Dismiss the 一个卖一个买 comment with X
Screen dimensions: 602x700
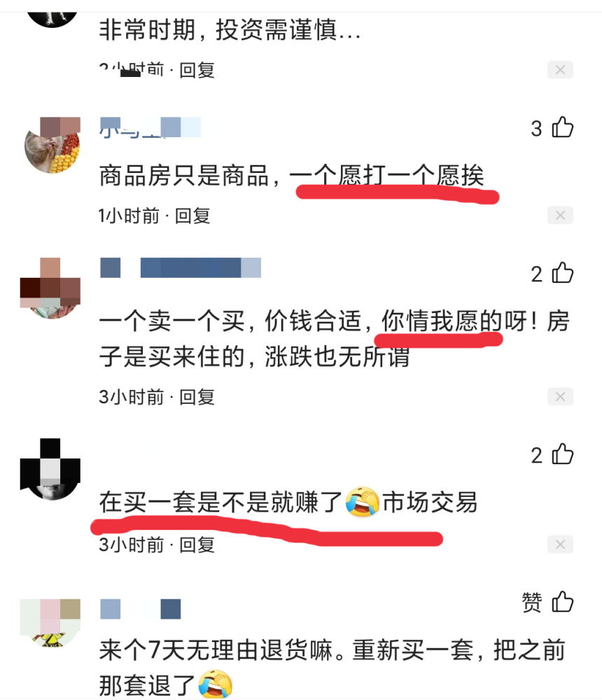pyautogui.click(x=560, y=396)
